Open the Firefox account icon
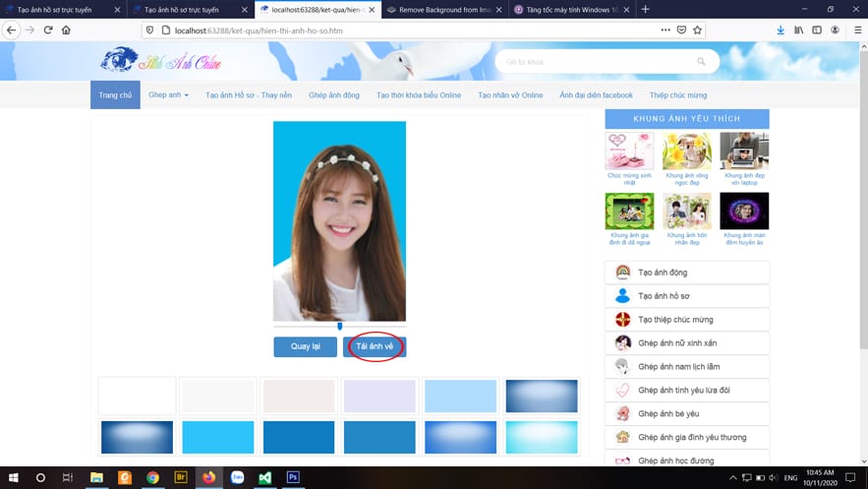 click(835, 30)
